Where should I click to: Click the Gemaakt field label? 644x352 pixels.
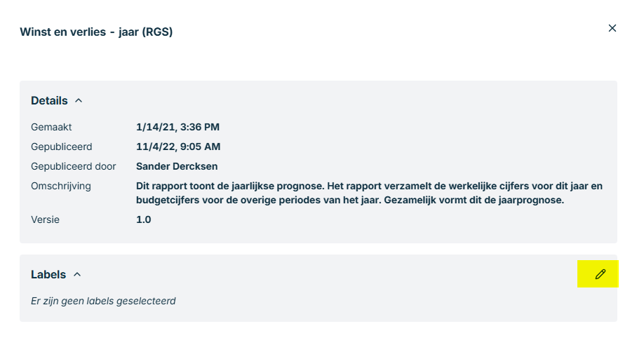coord(51,127)
